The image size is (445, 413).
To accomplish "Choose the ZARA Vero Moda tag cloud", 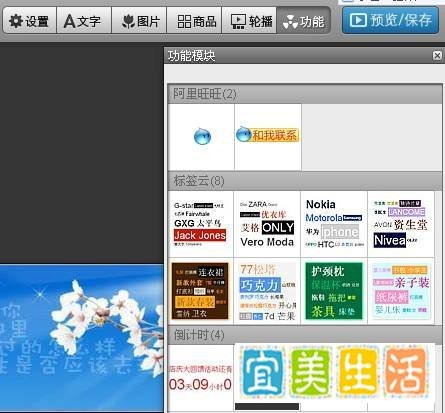I will tap(267, 224).
